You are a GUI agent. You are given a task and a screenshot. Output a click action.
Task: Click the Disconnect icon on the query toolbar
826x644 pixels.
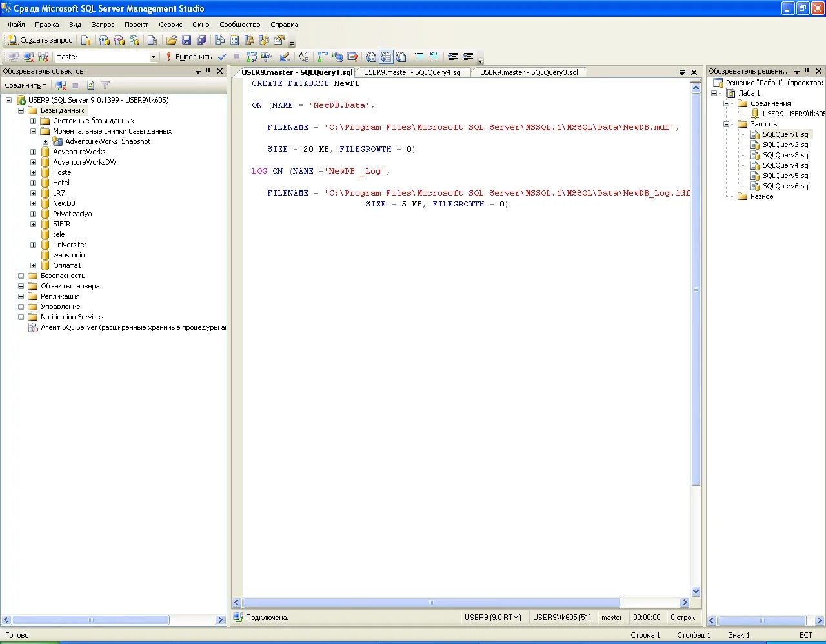(28, 57)
